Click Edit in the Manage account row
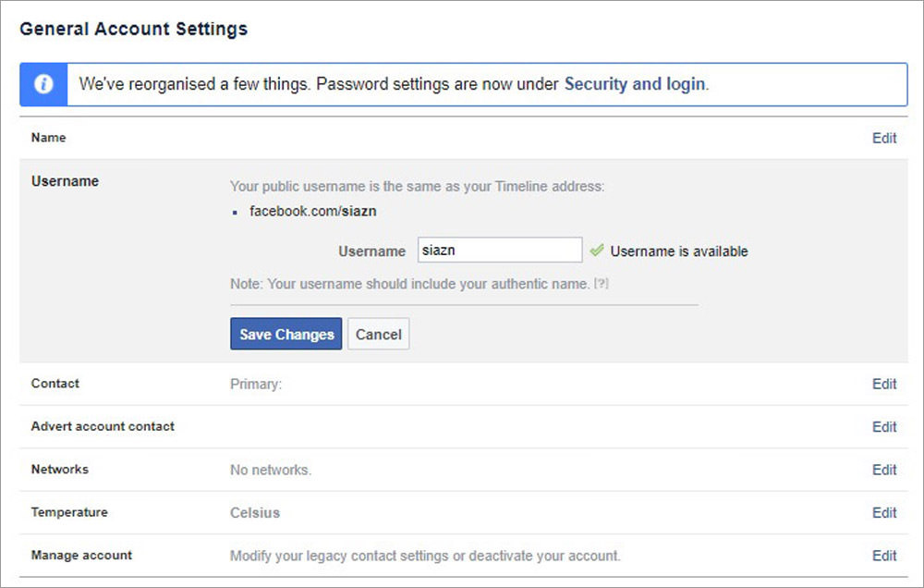Viewport: 924px width, 588px height. 884,556
